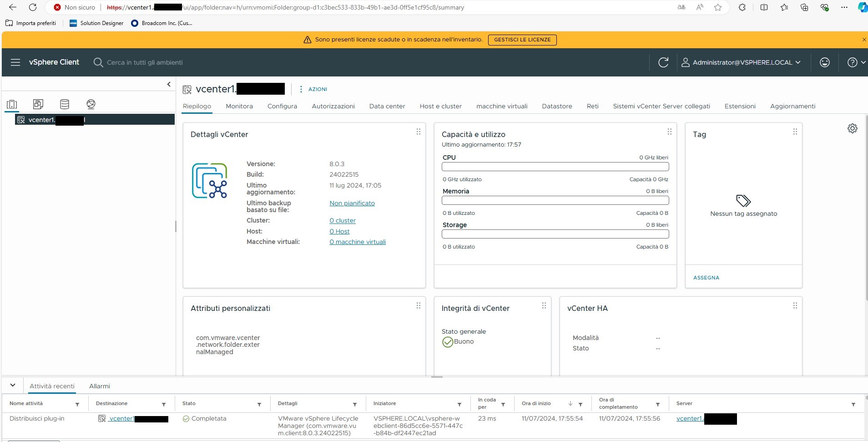Collapse the left navigation pane
The image size is (868, 442).
pyautogui.click(x=169, y=84)
